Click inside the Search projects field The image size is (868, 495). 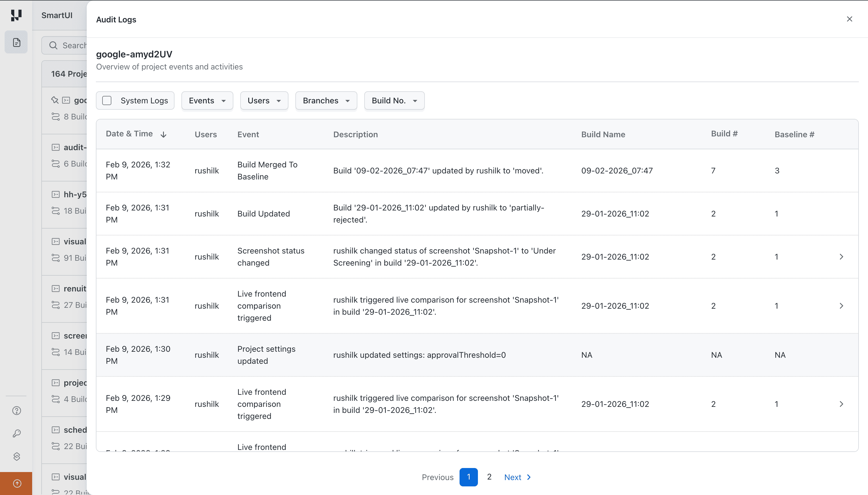tap(71, 45)
